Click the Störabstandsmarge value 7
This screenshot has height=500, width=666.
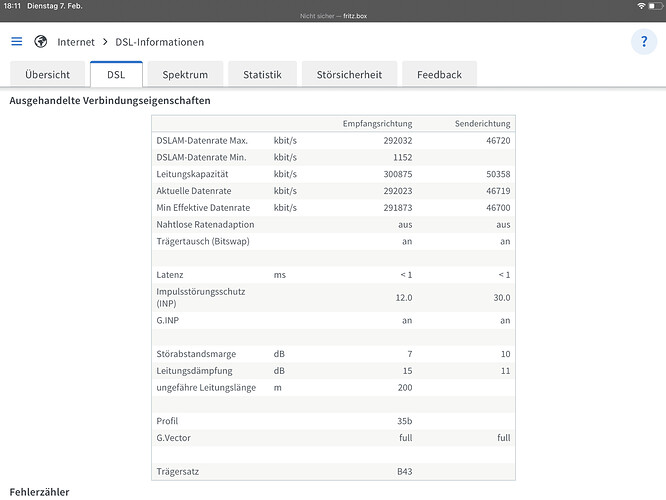point(409,354)
